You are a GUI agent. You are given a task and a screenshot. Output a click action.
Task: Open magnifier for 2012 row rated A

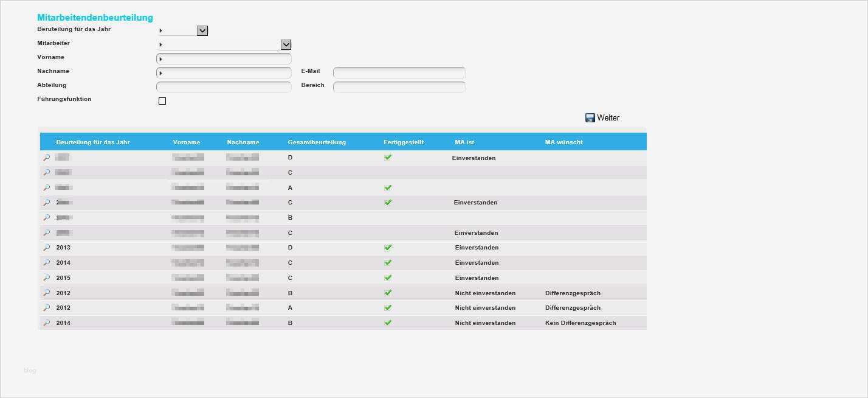(46, 308)
